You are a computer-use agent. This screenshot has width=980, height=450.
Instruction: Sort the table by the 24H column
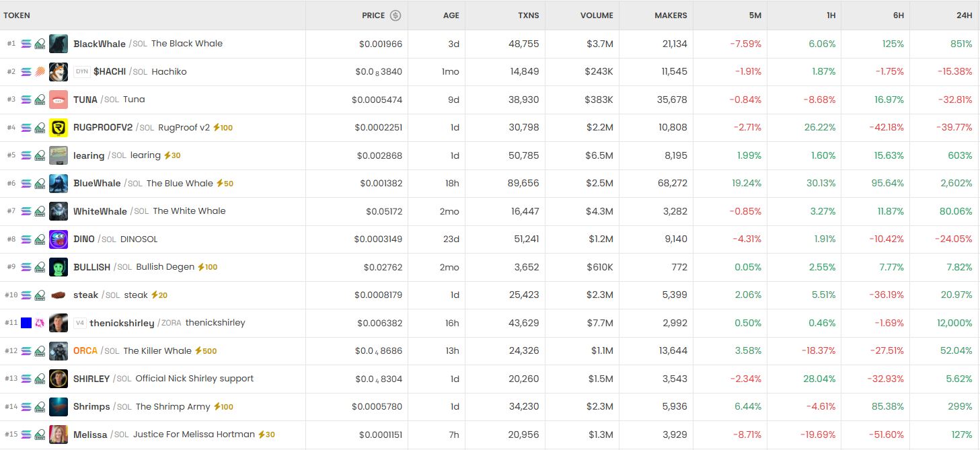(965, 15)
